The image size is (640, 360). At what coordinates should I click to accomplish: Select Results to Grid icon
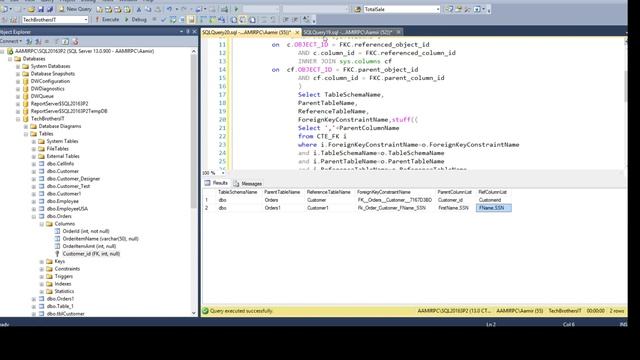click(x=243, y=19)
